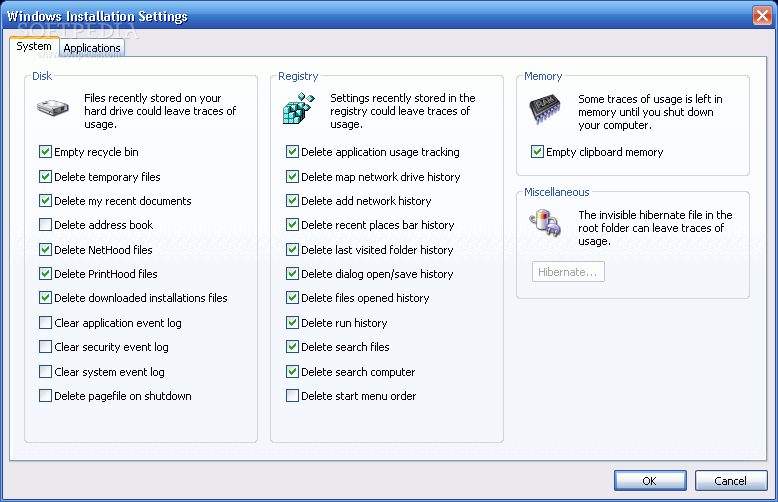This screenshot has width=778, height=502.
Task: Select the System tab
Action: pyautogui.click(x=34, y=46)
